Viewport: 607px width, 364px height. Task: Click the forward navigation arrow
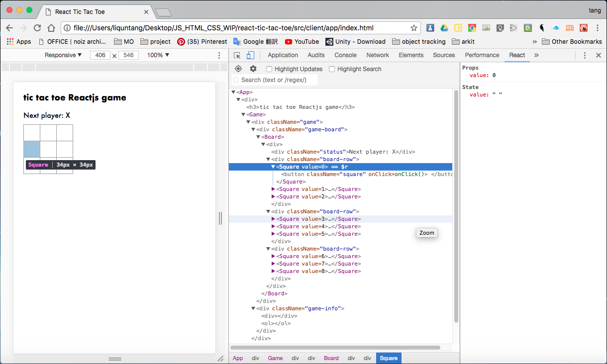point(23,28)
